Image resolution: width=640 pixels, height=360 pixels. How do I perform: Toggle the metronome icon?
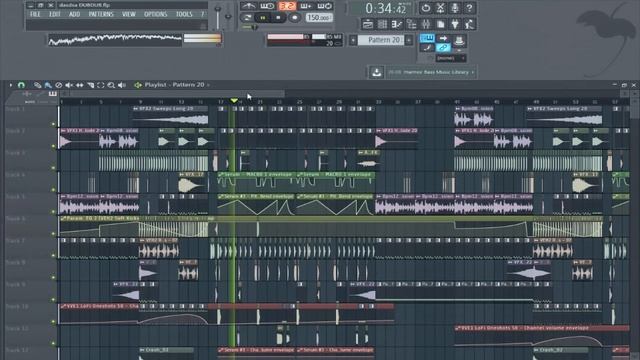pyautogui.click(x=248, y=6)
